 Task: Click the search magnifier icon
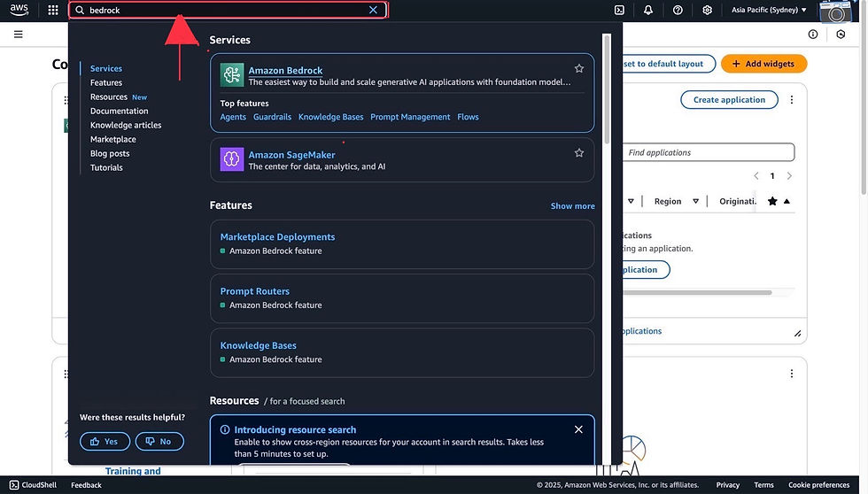tap(80, 10)
